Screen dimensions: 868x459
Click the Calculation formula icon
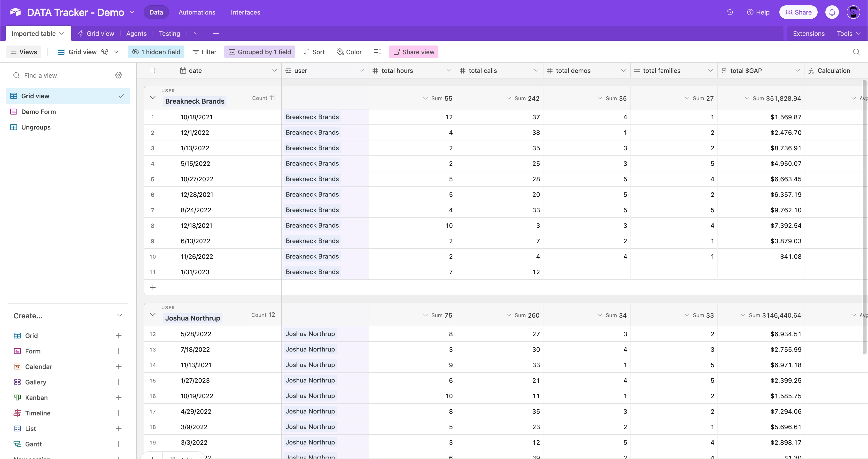tap(811, 71)
